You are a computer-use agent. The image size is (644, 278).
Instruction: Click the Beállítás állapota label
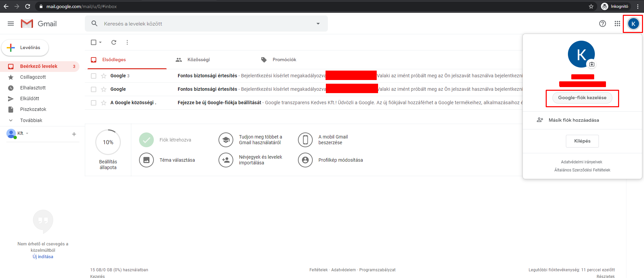point(108,165)
